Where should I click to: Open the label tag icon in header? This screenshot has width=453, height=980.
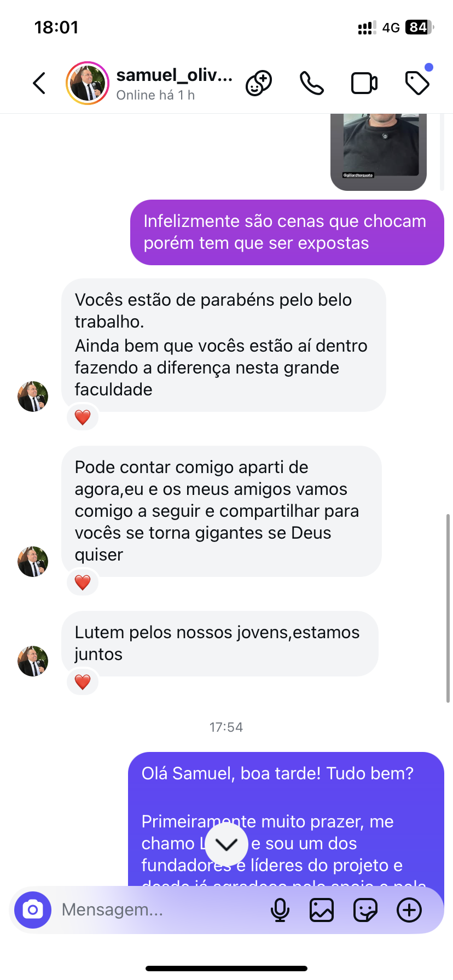417,83
